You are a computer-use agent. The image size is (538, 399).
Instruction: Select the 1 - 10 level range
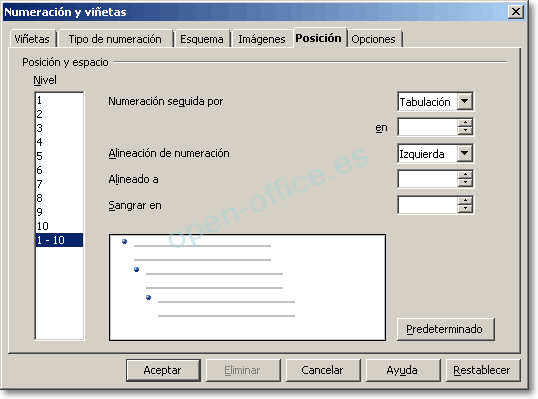coord(59,240)
